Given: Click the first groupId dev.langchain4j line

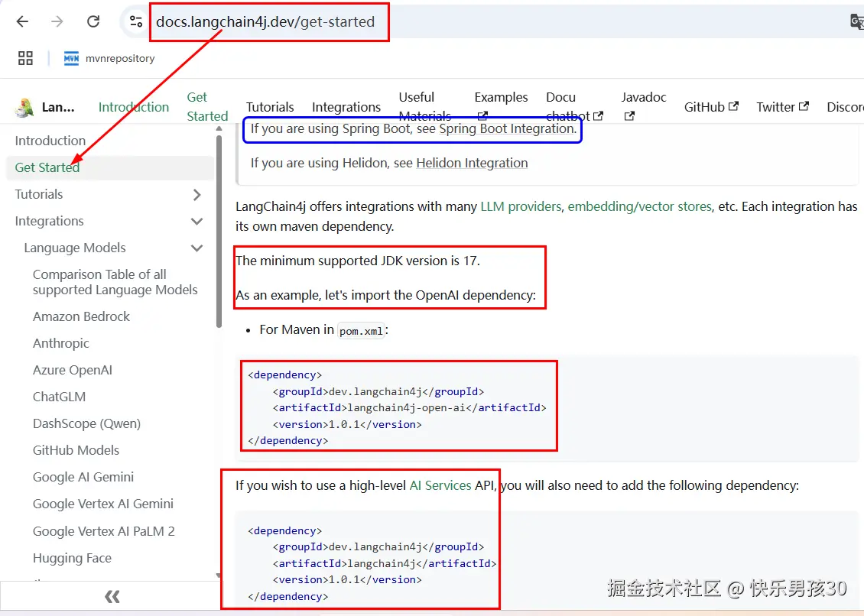Looking at the screenshot, I should tap(378, 392).
